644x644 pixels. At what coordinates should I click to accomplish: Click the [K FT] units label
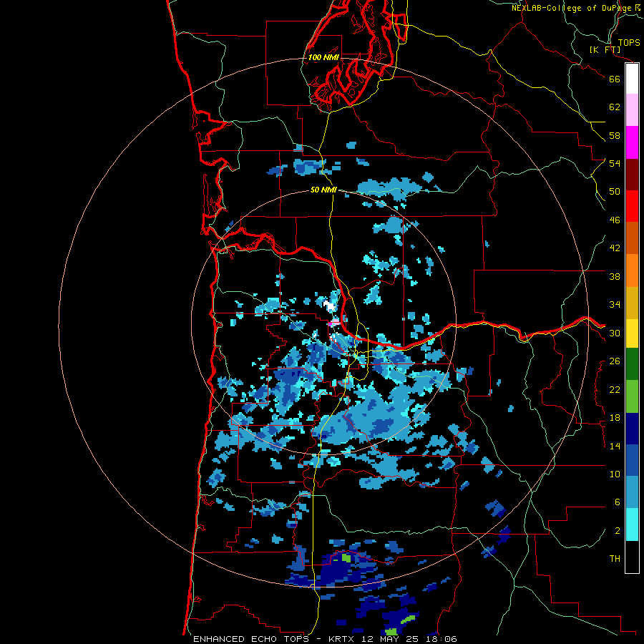pyautogui.click(x=605, y=49)
